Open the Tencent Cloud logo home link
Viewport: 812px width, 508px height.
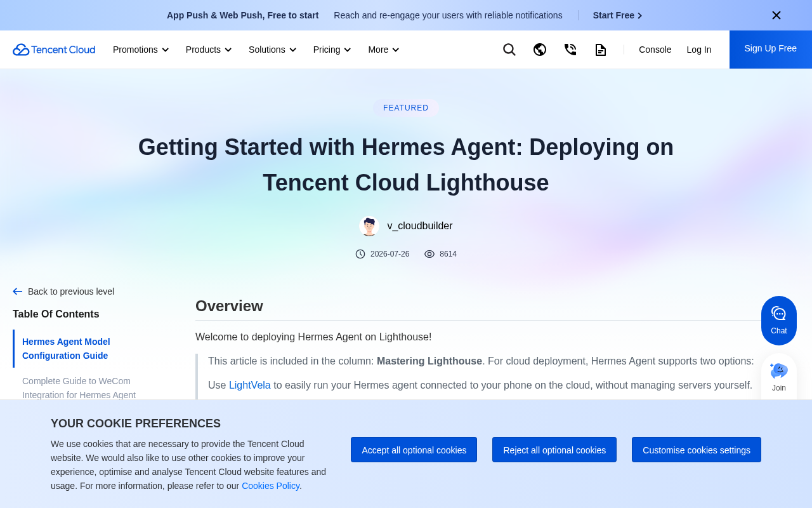click(x=54, y=50)
